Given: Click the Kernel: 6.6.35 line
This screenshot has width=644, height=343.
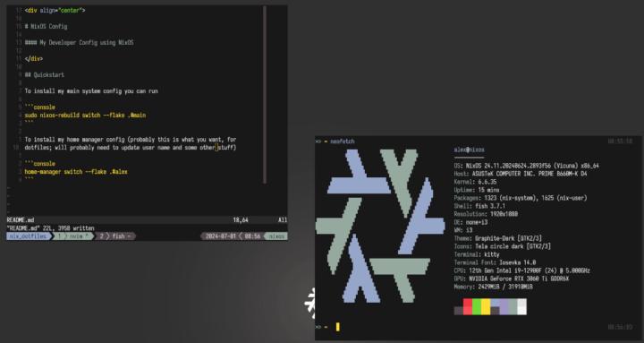Looking at the screenshot, I should pyautogui.click(x=475, y=182).
